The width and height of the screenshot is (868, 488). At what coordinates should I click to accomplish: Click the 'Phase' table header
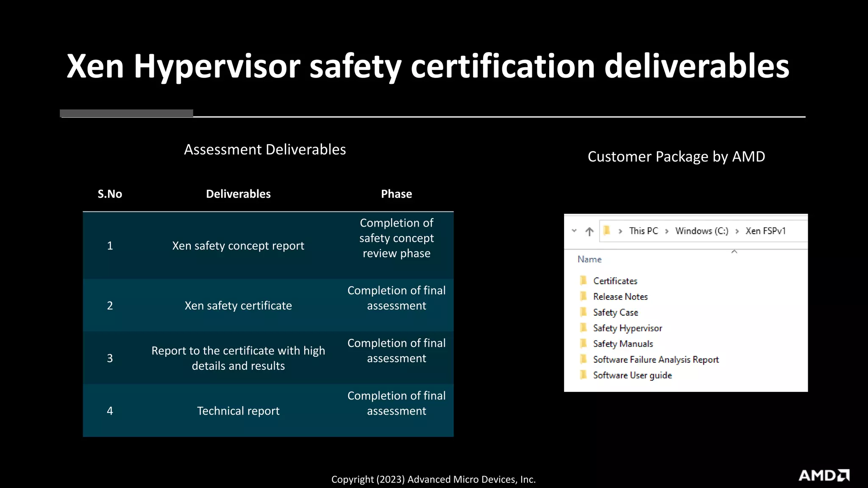(396, 194)
